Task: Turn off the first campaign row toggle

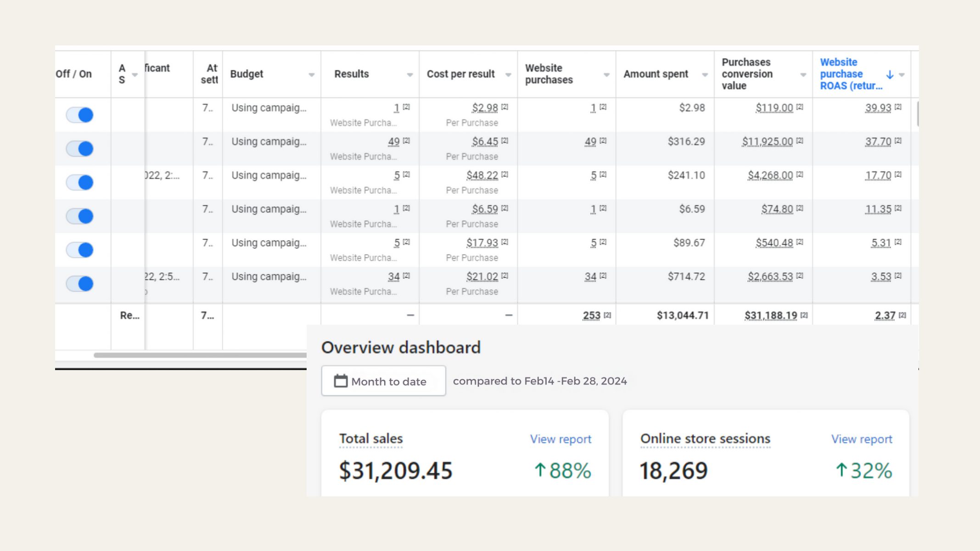Action: (x=79, y=115)
